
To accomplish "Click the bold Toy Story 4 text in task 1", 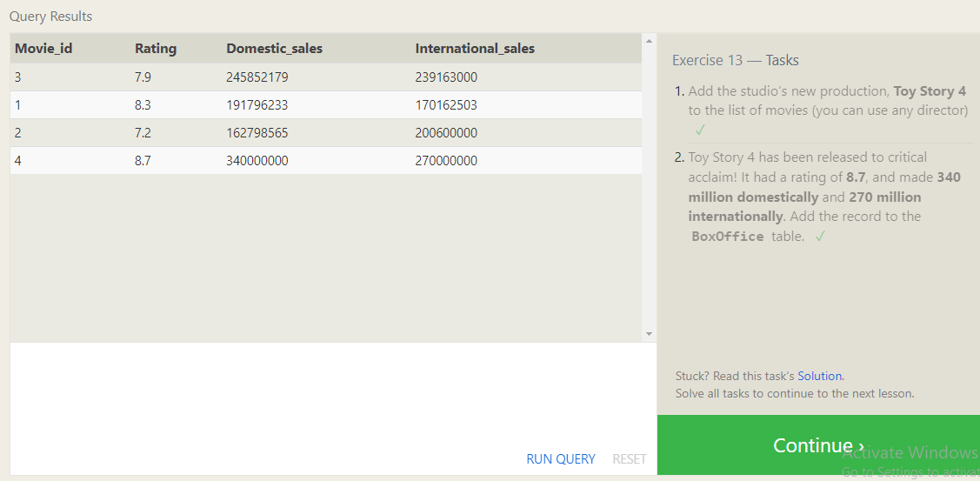I will coord(930,91).
